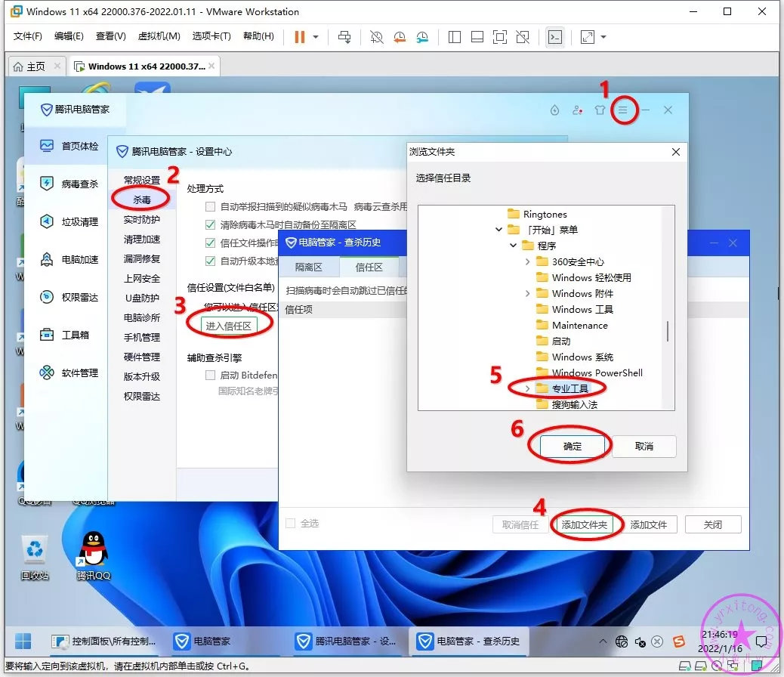This screenshot has height=677, width=784.
Task: Expand the 专业工具 folder tree node
Action: click(x=527, y=388)
